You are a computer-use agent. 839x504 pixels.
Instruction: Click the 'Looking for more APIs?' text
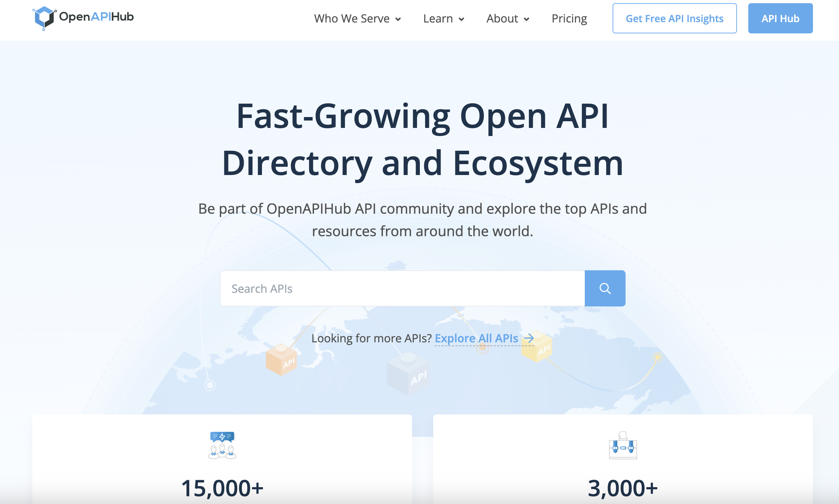point(372,338)
